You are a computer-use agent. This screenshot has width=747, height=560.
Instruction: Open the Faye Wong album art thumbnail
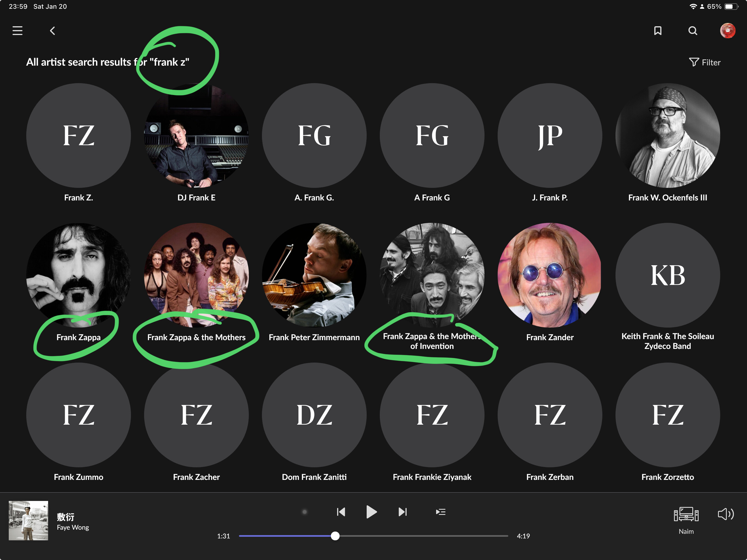click(x=28, y=520)
